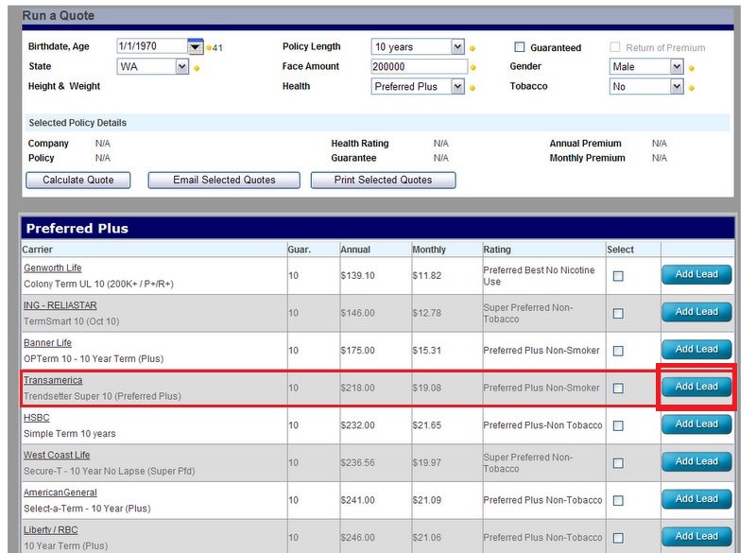
Task: Click Simple Term 10 years policy text
Action: (70, 434)
